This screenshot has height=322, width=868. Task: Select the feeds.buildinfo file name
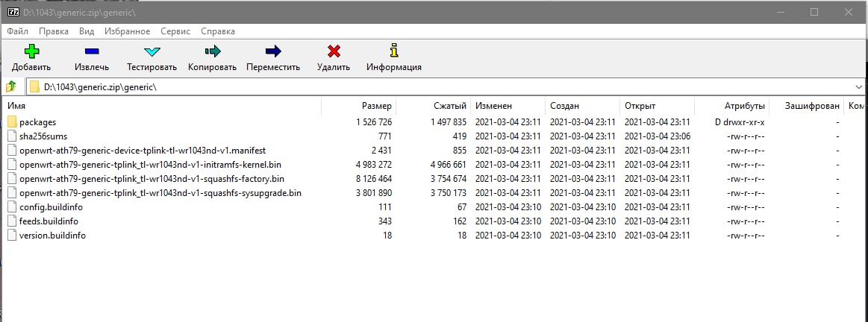[x=49, y=221]
